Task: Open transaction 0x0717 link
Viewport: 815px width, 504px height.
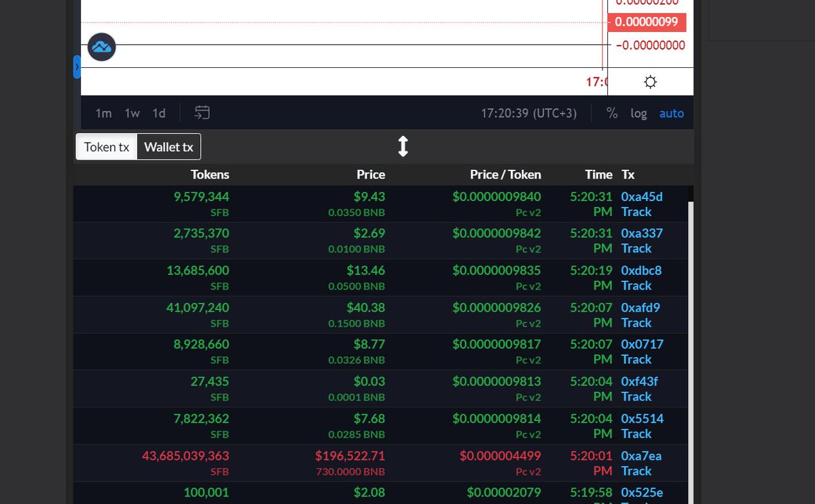Action: pos(642,344)
